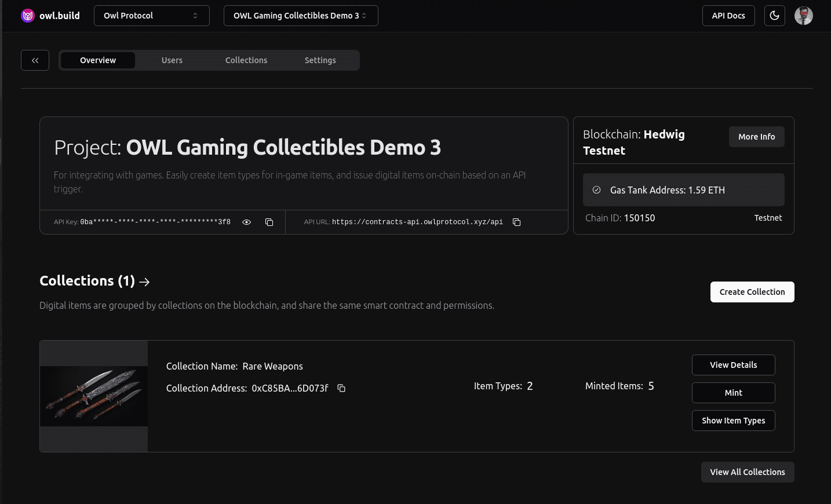Open the Rare Weapons thumbnail image
The height and width of the screenshot is (504, 831).
(94, 396)
